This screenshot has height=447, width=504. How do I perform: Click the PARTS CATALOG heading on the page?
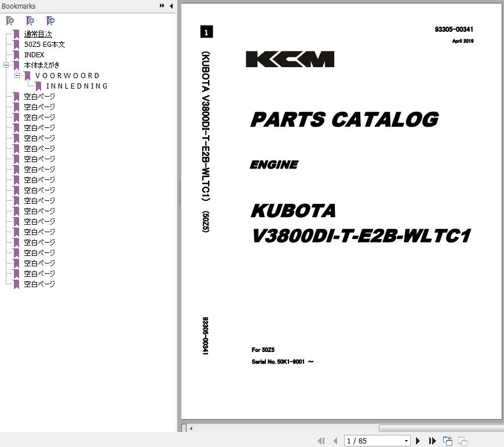click(345, 119)
